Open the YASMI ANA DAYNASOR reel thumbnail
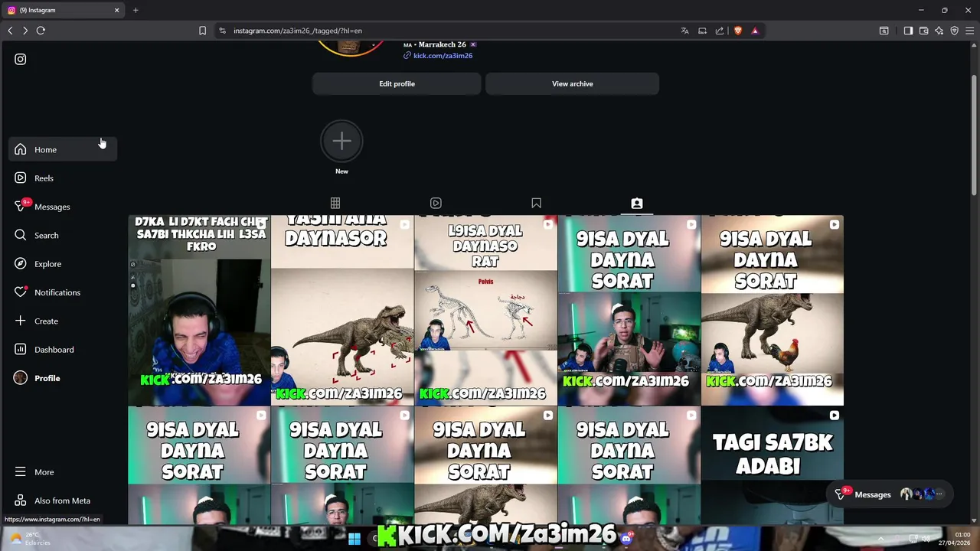The image size is (980, 551). tap(342, 310)
